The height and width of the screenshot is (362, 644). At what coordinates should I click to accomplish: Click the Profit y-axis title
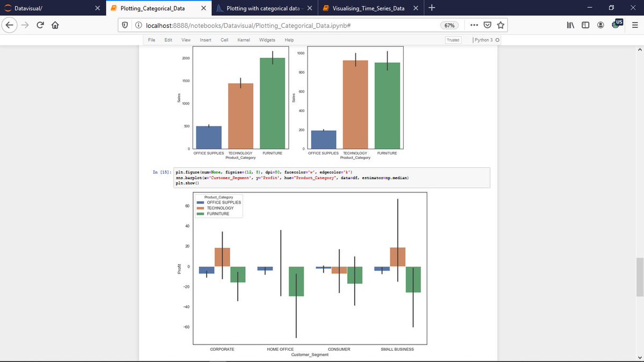point(179,270)
